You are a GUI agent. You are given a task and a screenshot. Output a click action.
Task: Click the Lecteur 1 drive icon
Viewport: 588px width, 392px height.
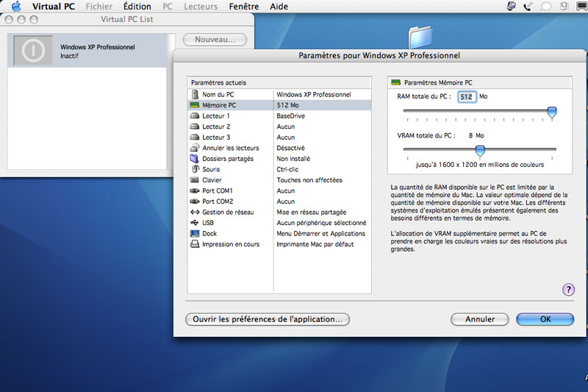click(195, 116)
